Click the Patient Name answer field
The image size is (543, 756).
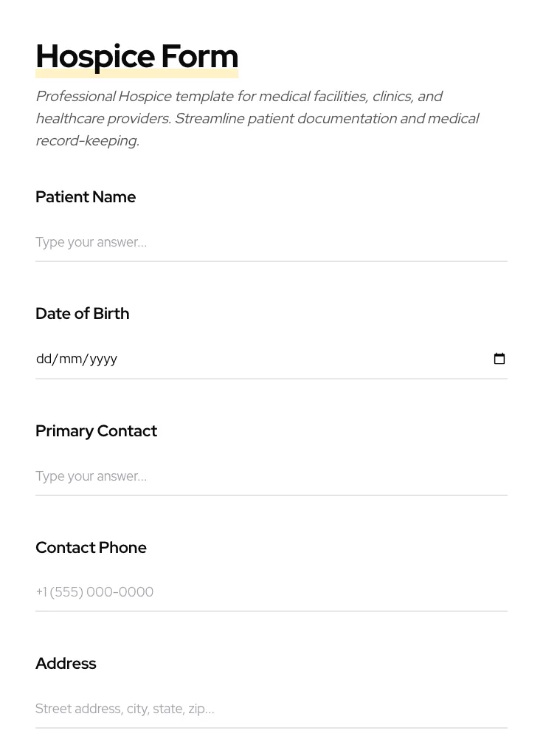(x=271, y=242)
